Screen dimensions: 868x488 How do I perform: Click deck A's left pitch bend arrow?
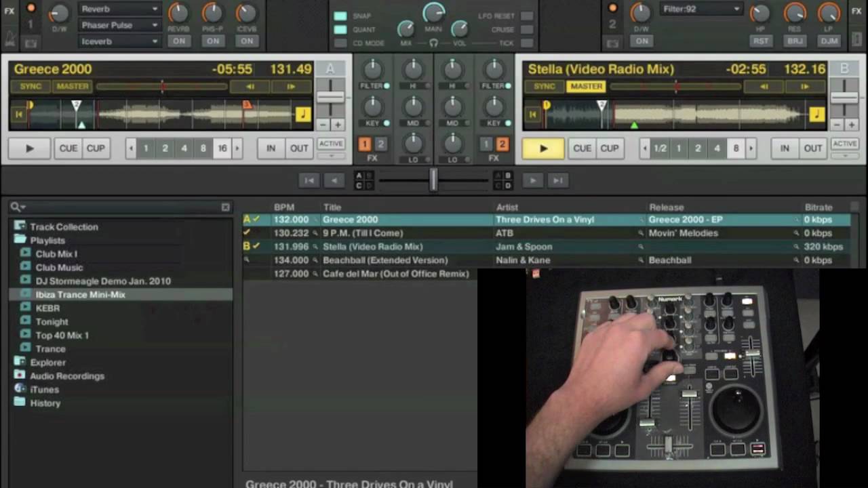[250, 87]
